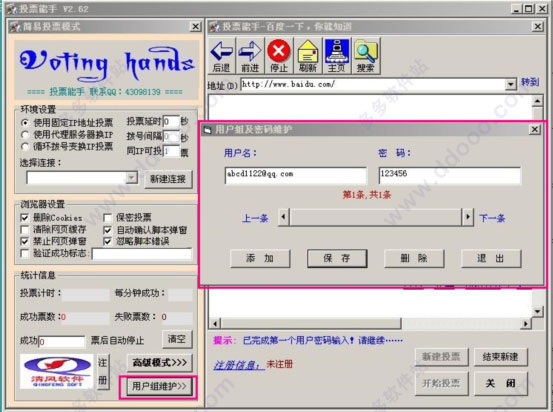Click the 清风软件 logo image
Image resolution: width=553 pixels, height=412 pixels.
pos(56,371)
